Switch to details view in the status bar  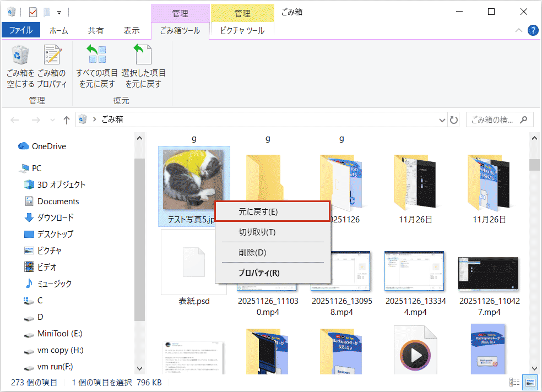click(516, 382)
